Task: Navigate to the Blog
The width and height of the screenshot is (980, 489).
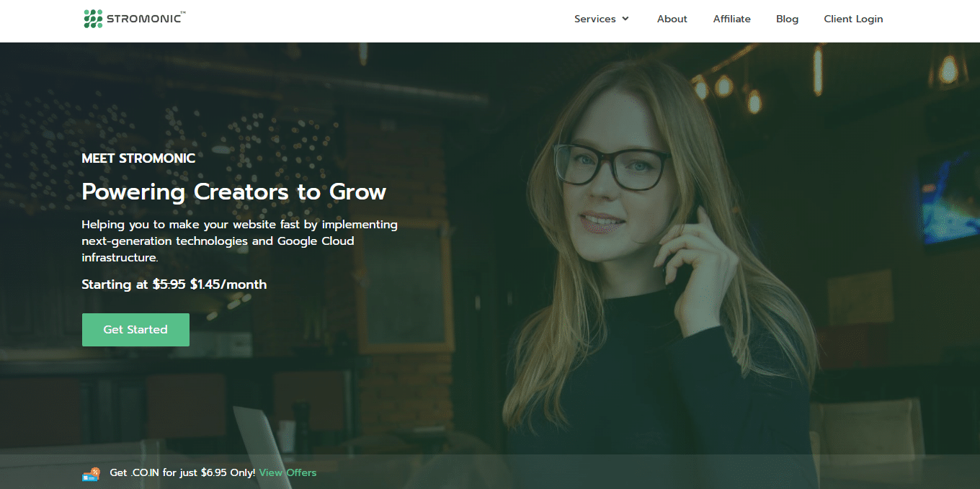Action: coord(787,19)
